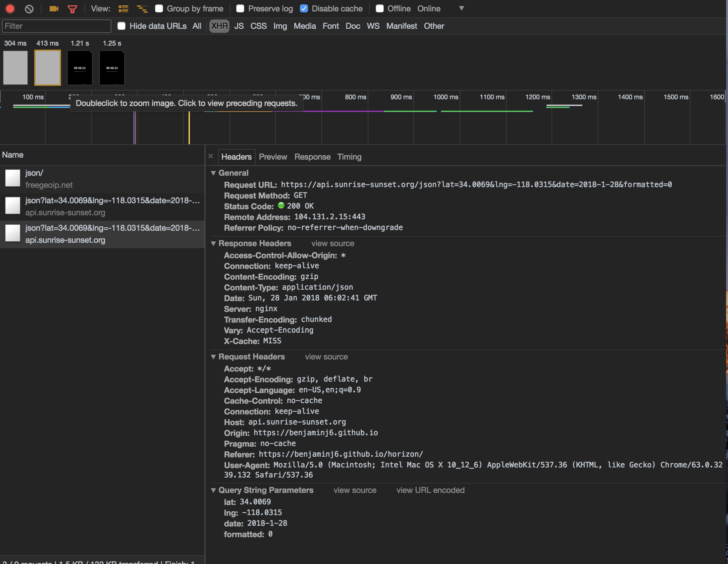Click the 1000 ms timeline marker
This screenshot has height=564, width=728.
[446, 97]
